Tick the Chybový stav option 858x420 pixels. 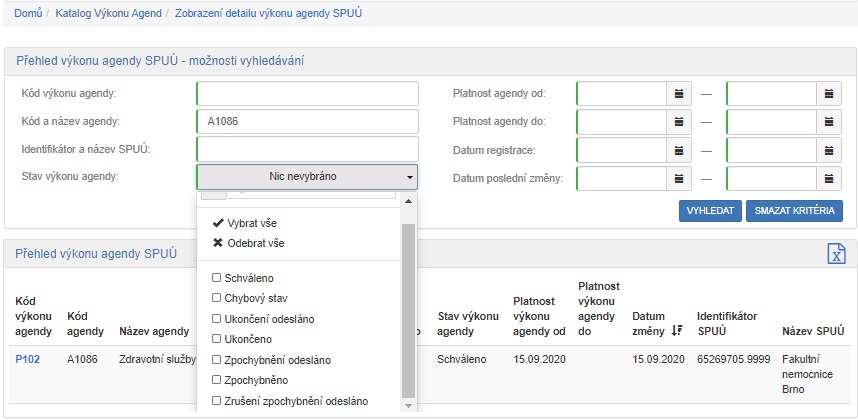tap(216, 298)
